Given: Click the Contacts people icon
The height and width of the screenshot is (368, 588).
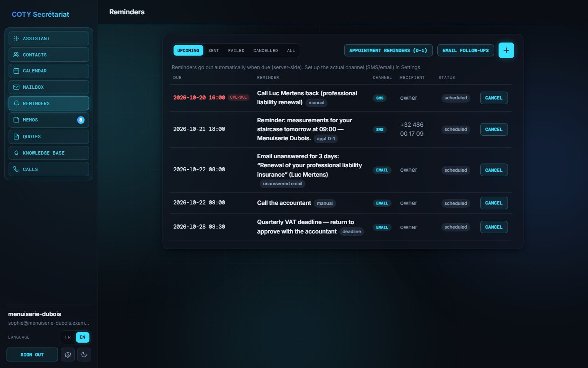Looking at the screenshot, I should pyautogui.click(x=16, y=55).
